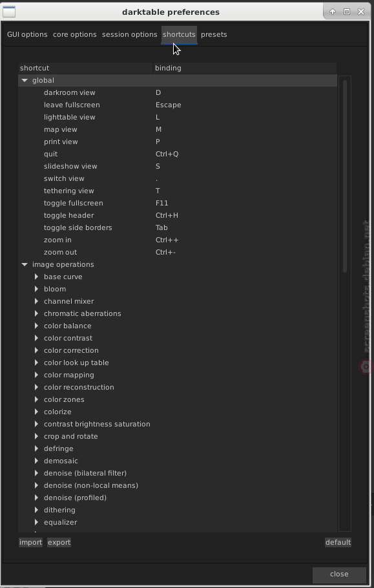
Task: Expand the color zones item
Action: 36,399
